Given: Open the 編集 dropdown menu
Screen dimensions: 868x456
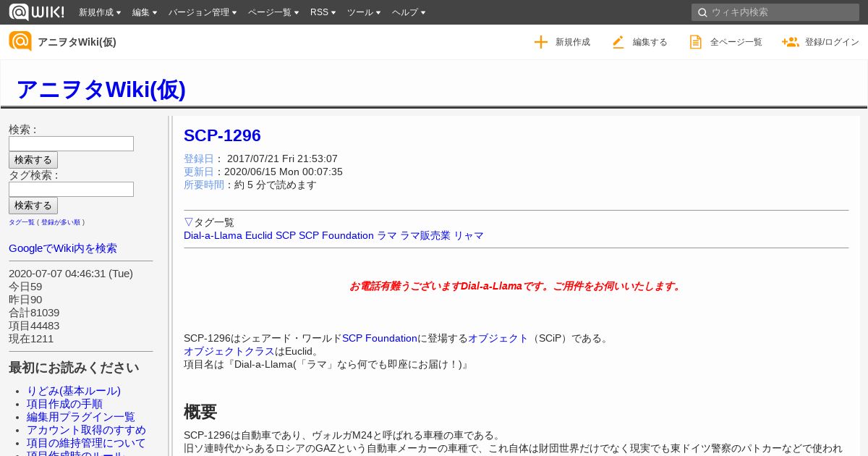Looking at the screenshot, I should [145, 12].
